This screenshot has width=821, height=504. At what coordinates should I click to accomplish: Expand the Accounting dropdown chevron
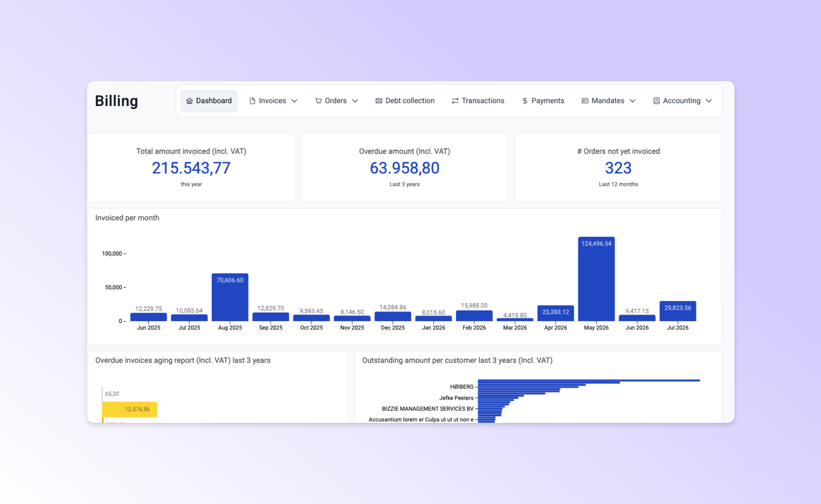[709, 101]
